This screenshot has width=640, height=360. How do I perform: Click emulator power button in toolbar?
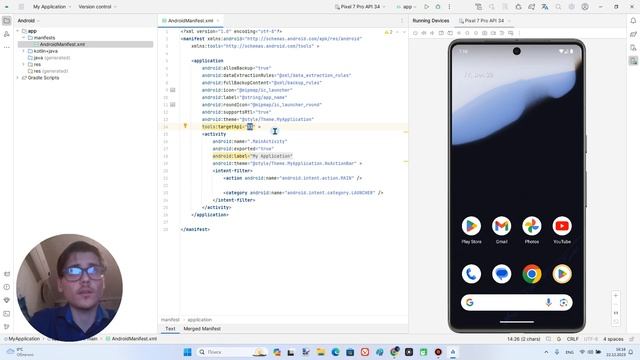(416, 33)
